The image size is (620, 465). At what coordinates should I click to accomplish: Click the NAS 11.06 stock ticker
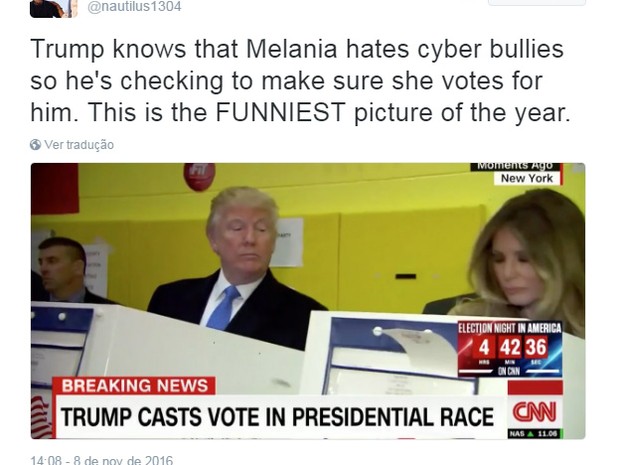coord(535,434)
